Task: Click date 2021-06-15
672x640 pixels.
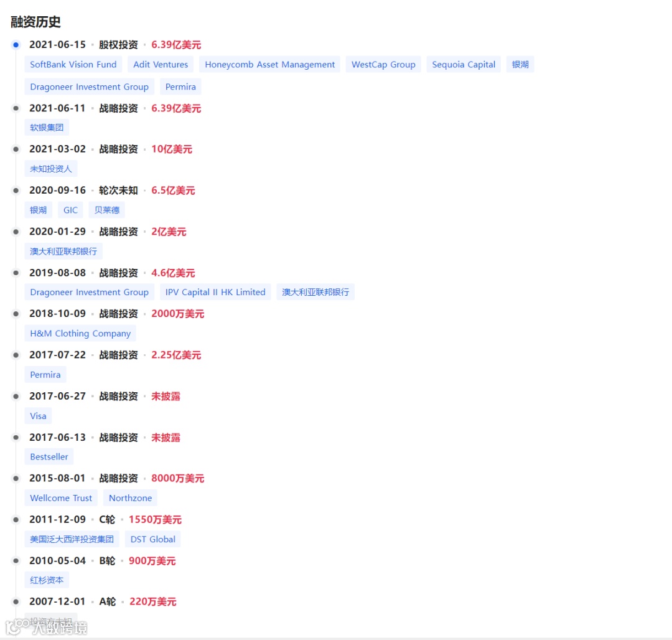Action: (x=57, y=45)
